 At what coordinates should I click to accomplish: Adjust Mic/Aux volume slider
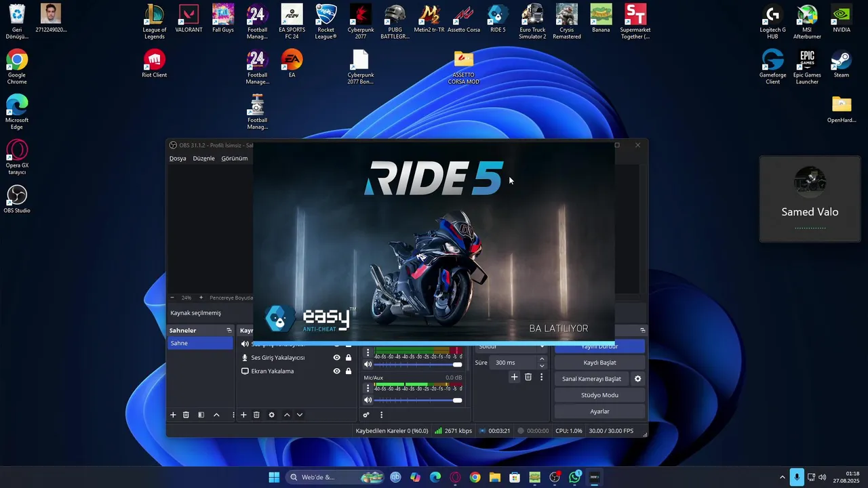coord(418,400)
